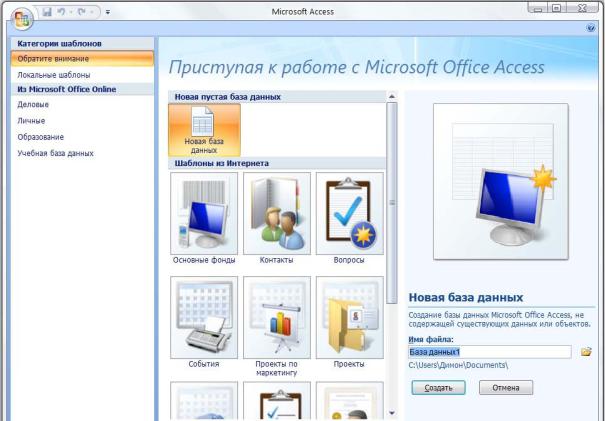Choose the События template
Image resolution: width=605 pixels, height=421 pixels.
[204, 322]
